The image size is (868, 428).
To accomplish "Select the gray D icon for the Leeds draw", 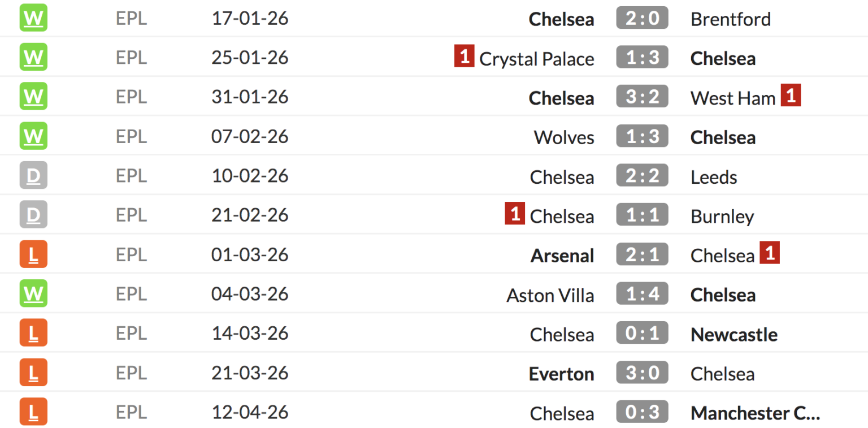I will pyautogui.click(x=33, y=175).
